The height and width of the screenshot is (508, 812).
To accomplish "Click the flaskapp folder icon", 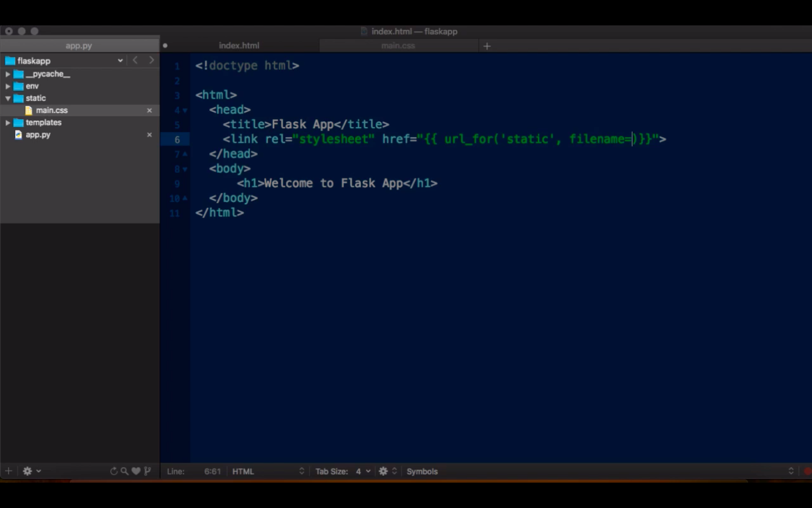I will tap(10, 61).
